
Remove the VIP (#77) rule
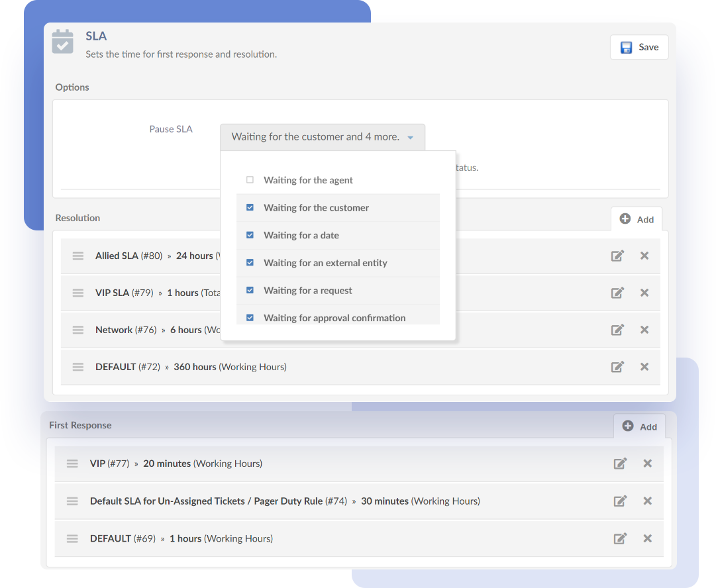(647, 464)
